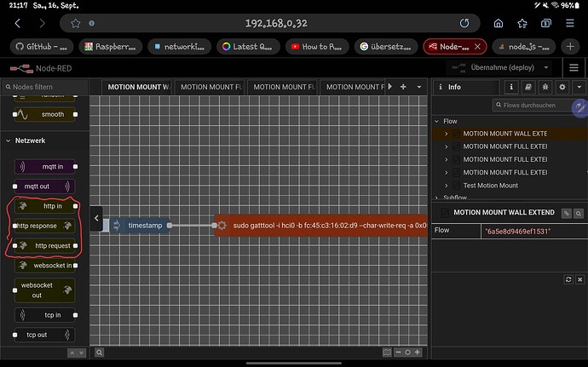Go back in the browser
The image size is (588, 367).
click(18, 23)
